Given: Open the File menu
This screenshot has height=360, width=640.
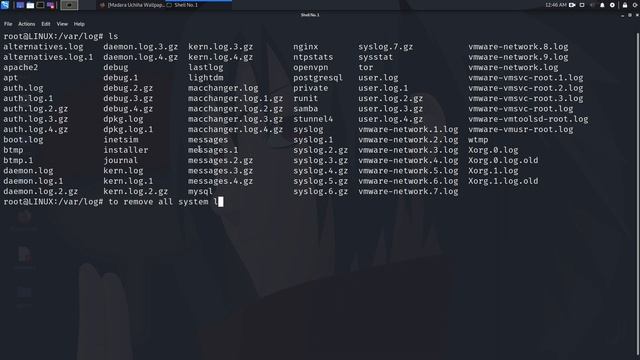Looking at the screenshot, I should click(x=8, y=24).
